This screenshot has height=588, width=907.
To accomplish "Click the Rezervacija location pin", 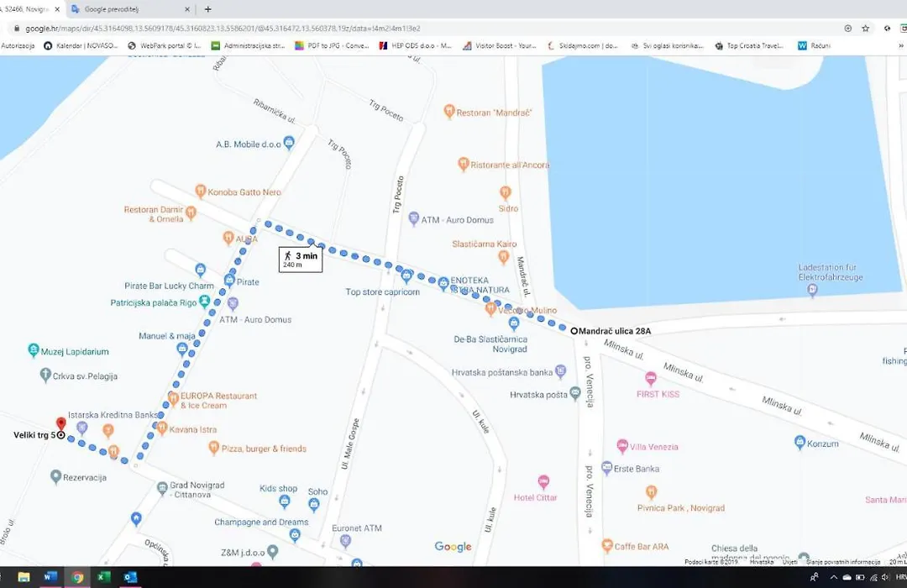I will [x=55, y=476].
